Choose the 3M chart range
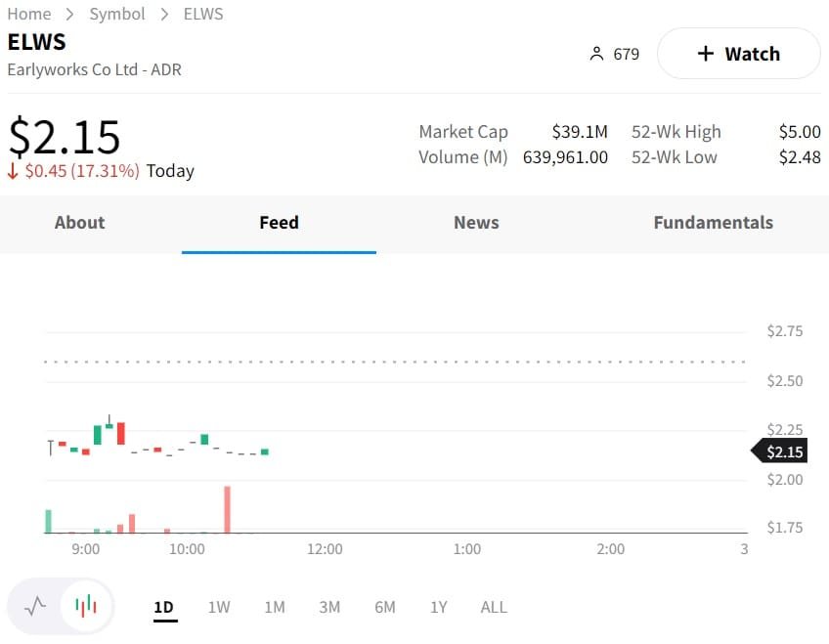 (x=329, y=607)
